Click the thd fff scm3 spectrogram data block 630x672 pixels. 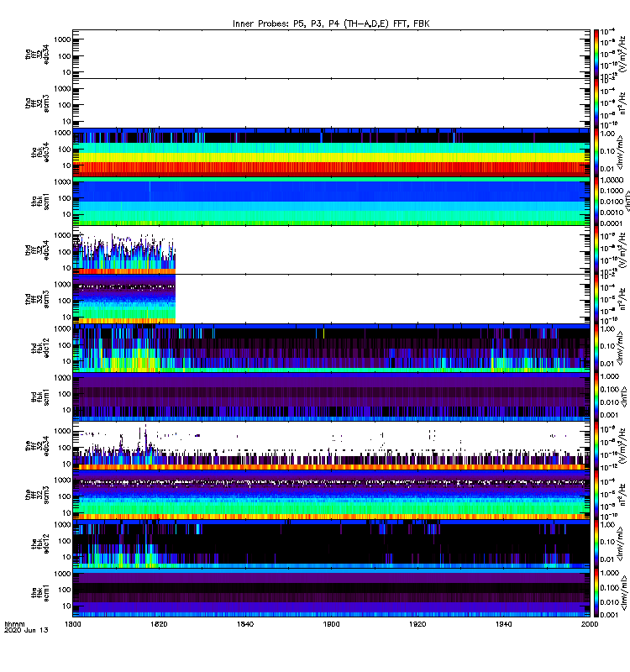pyautogui.click(x=124, y=299)
